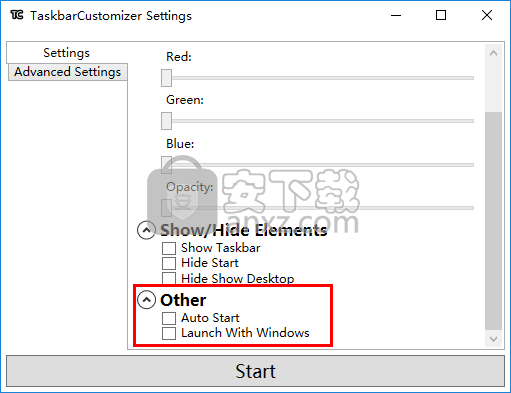Viewport: 511px width, 393px height.
Task: Collapse the Other section
Action: (x=146, y=300)
